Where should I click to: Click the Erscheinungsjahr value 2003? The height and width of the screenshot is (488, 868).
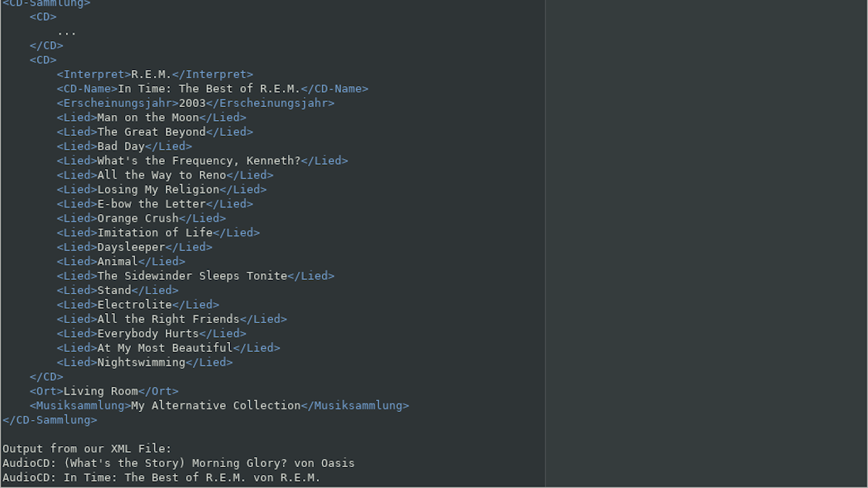pos(192,103)
